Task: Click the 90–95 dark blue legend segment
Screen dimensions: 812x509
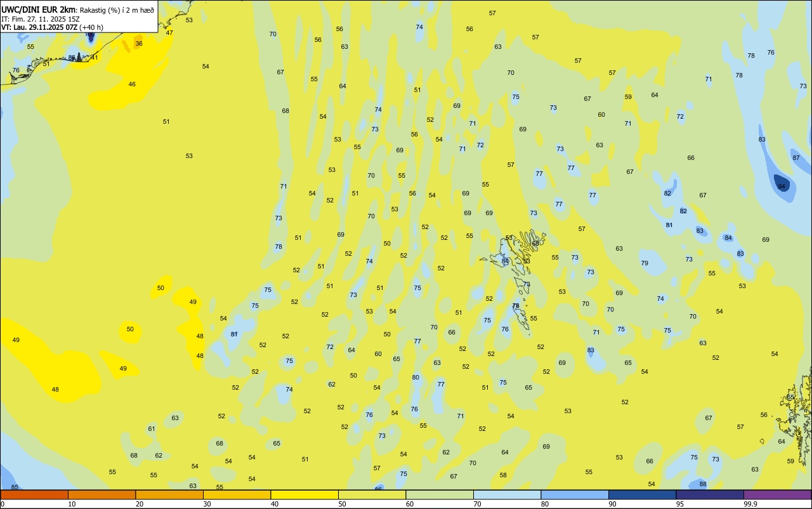Action: click(642, 494)
